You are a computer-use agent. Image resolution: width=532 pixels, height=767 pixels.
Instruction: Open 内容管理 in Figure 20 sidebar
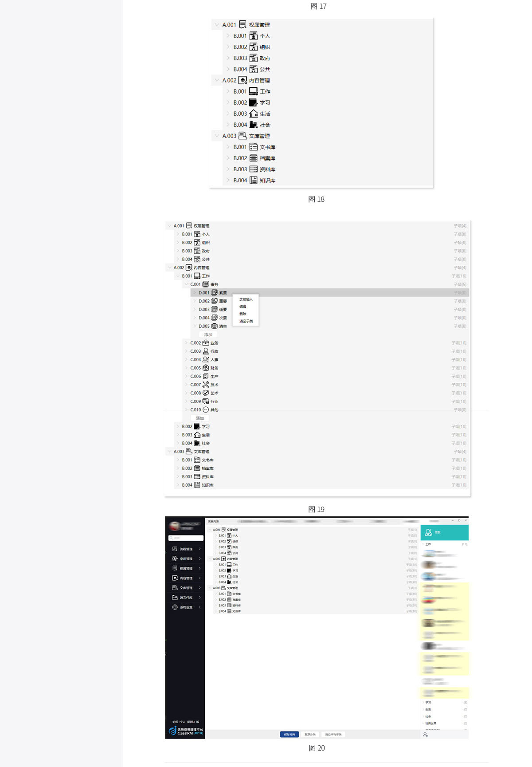click(x=186, y=578)
